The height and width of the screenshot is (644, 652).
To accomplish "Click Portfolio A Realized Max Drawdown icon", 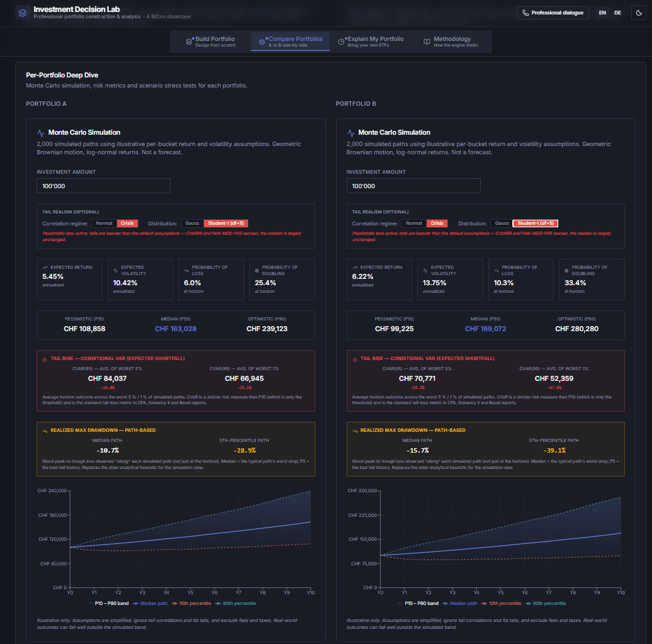I will (45, 431).
